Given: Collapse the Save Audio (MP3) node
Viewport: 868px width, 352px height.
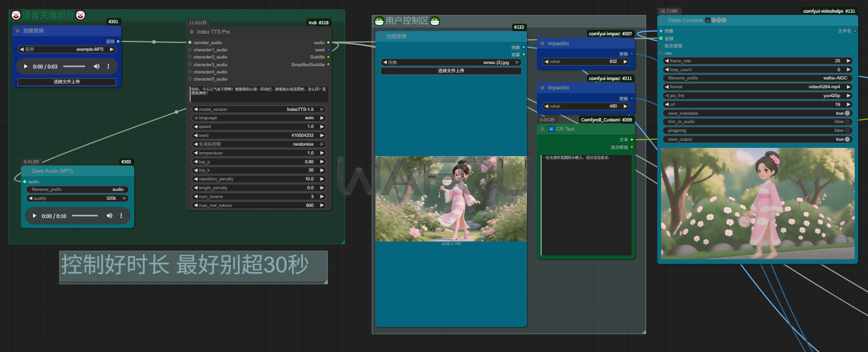Looking at the screenshot, I should (x=25, y=171).
